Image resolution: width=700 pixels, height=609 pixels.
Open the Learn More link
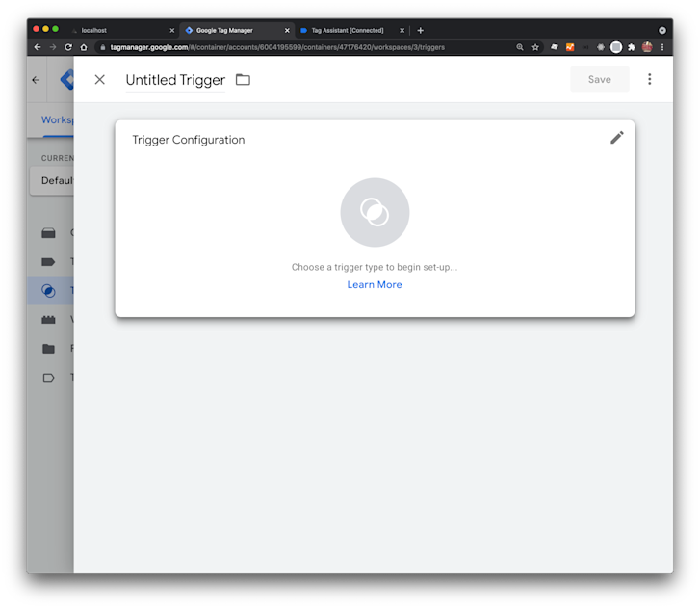tap(375, 284)
